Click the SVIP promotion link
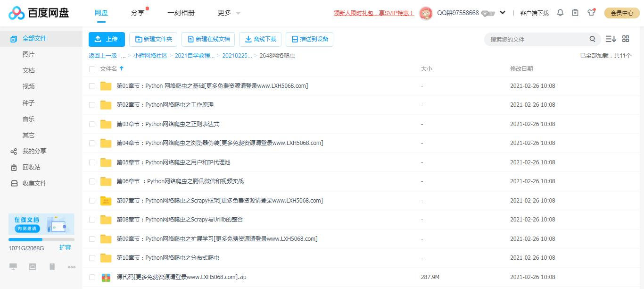 click(374, 13)
